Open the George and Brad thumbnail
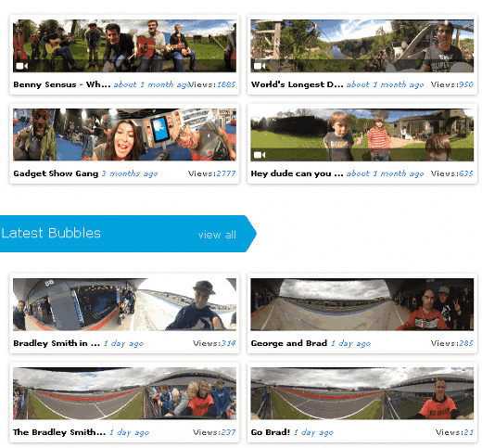 [x=362, y=304]
